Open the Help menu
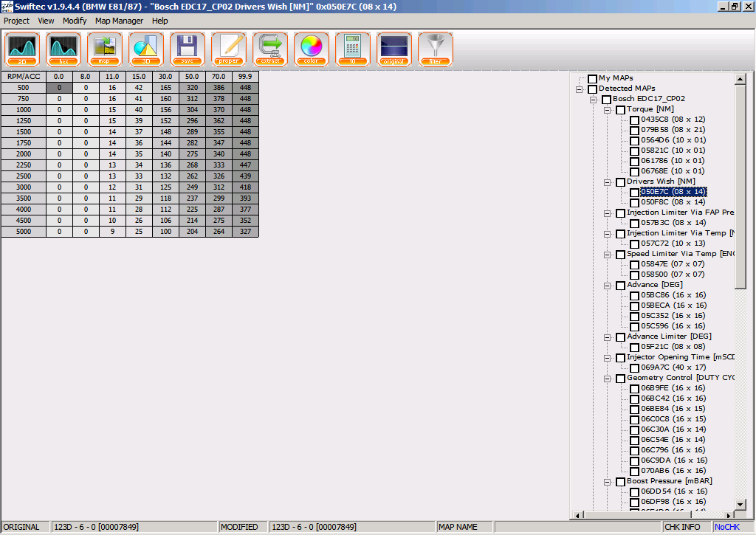This screenshot has height=535, width=756. click(159, 21)
